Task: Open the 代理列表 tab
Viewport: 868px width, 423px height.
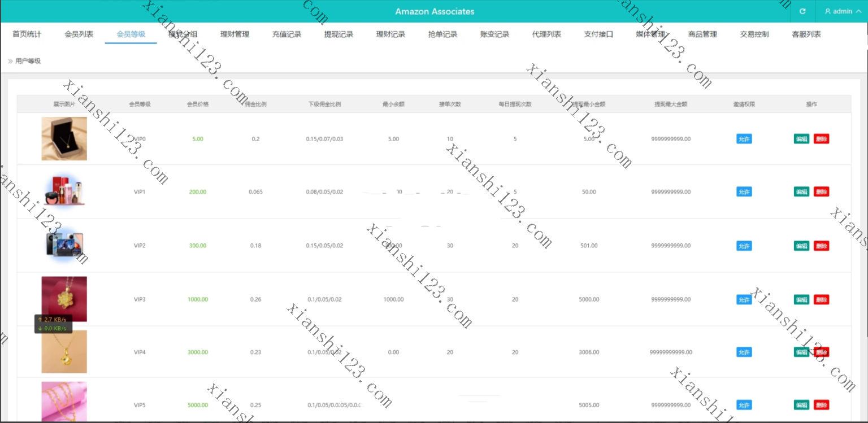Action: (547, 34)
